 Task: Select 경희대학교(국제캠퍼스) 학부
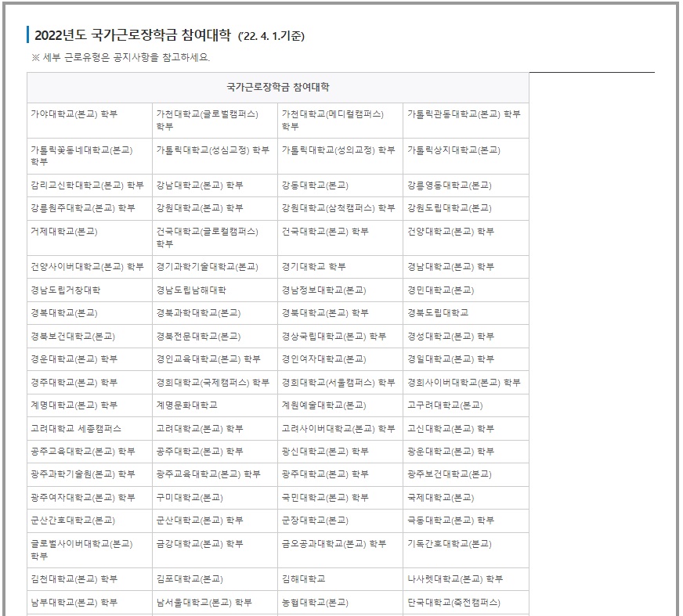[x=213, y=383]
